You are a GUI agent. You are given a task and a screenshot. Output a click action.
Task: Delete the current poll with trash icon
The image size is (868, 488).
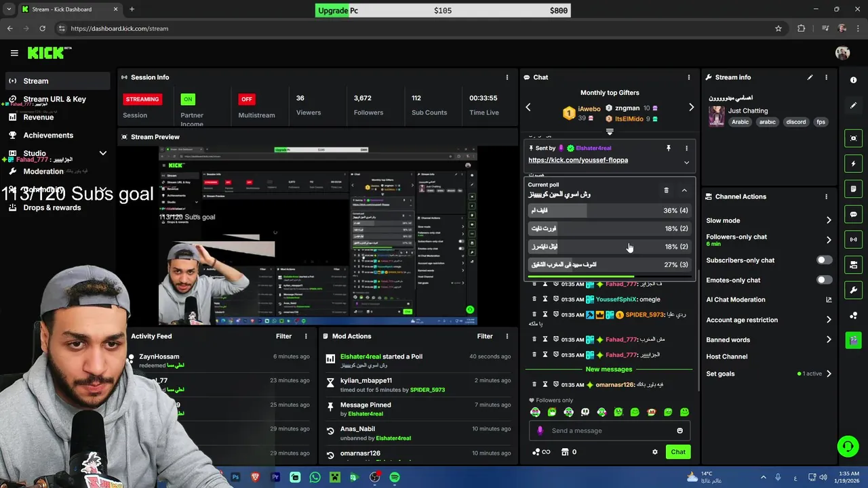coord(666,190)
